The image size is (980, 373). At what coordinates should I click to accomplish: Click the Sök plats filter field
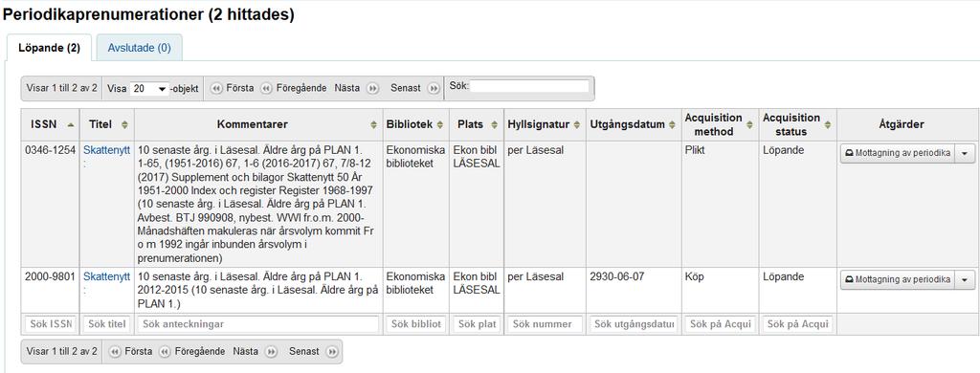(x=477, y=324)
